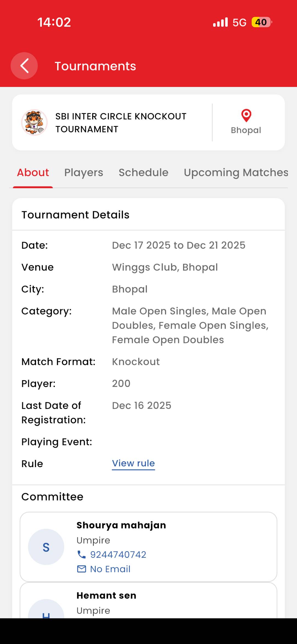Tap the tournament tiger mascot logo
This screenshot has width=297, height=644.
pos(34,122)
